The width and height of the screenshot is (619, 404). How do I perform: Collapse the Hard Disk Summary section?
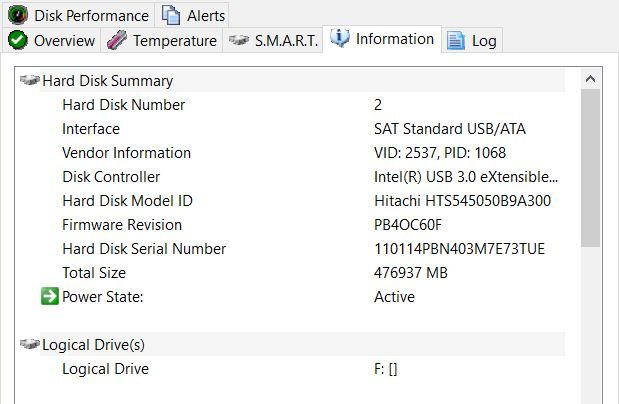point(30,81)
